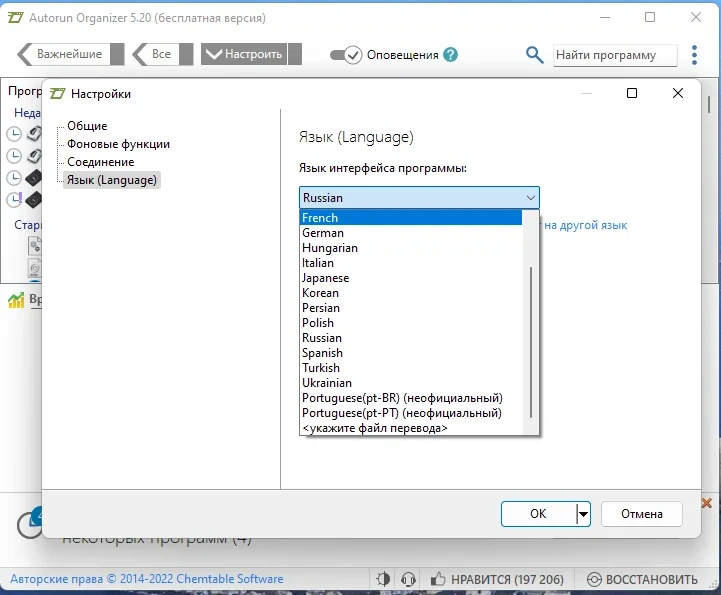Screen dimensions: 721x595
Task: Select Polish language option
Action: coord(411,323)
